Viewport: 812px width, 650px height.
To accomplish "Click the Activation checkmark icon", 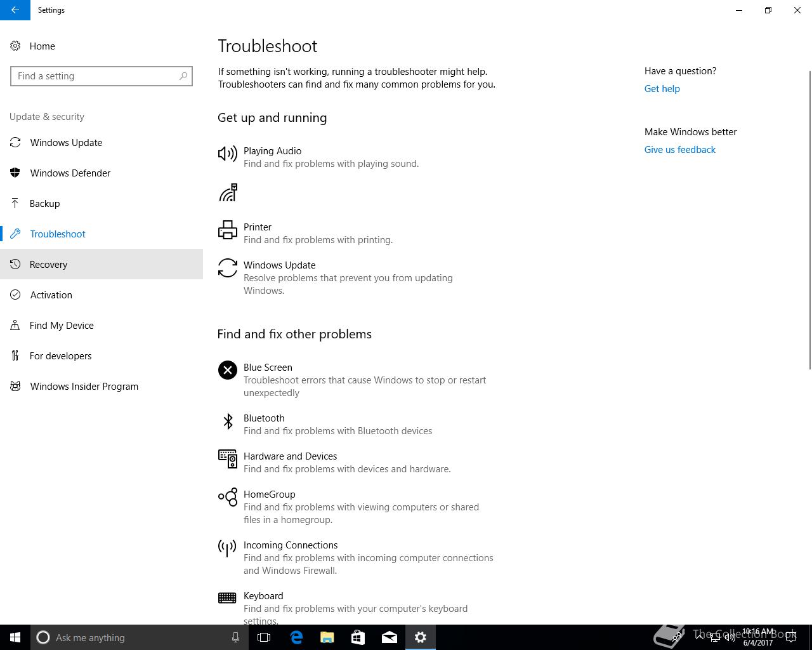I will click(15, 295).
